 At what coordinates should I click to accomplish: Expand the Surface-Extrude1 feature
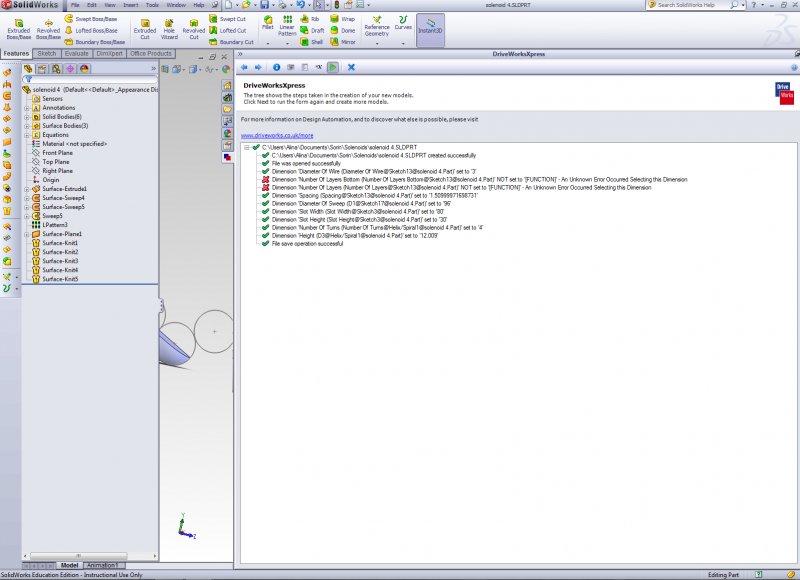tap(27, 189)
